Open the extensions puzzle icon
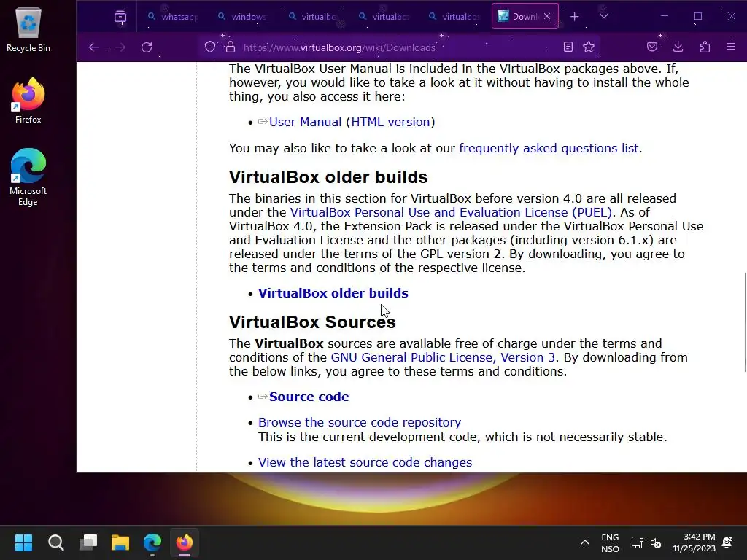 [705, 47]
